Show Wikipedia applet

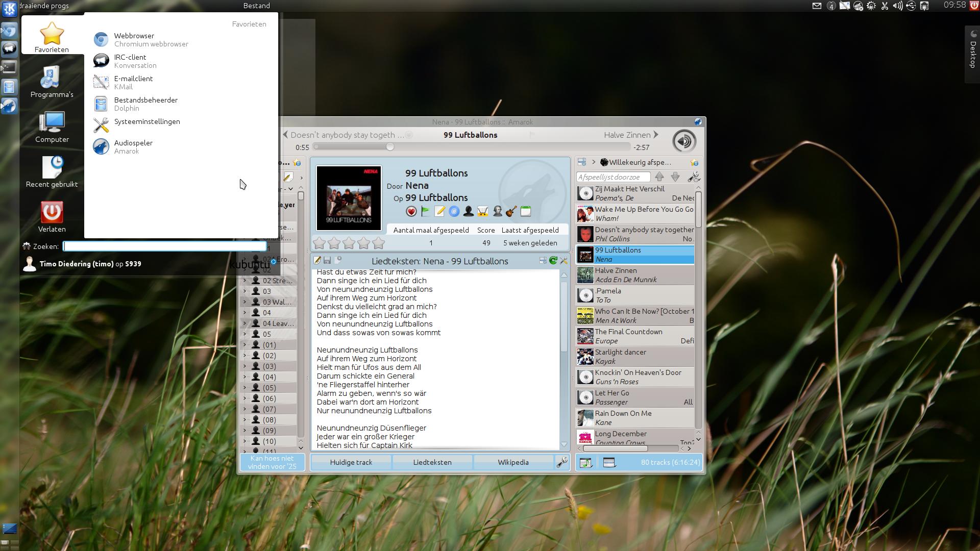[513, 462]
